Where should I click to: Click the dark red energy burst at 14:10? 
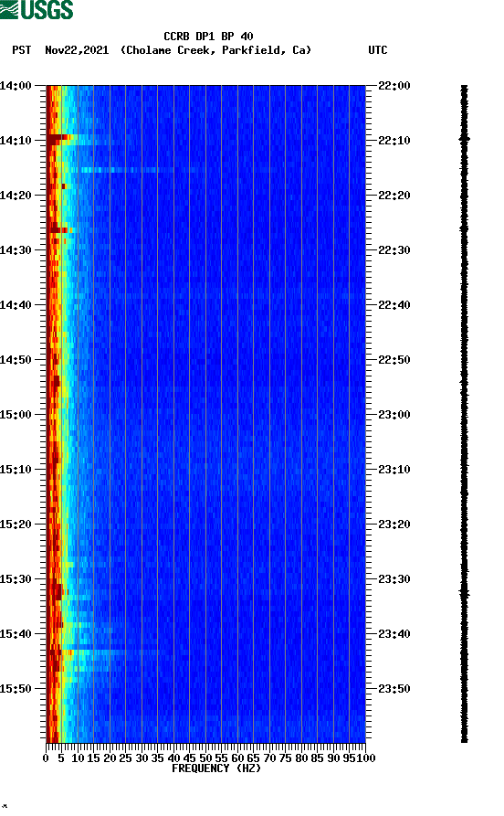coord(58,138)
